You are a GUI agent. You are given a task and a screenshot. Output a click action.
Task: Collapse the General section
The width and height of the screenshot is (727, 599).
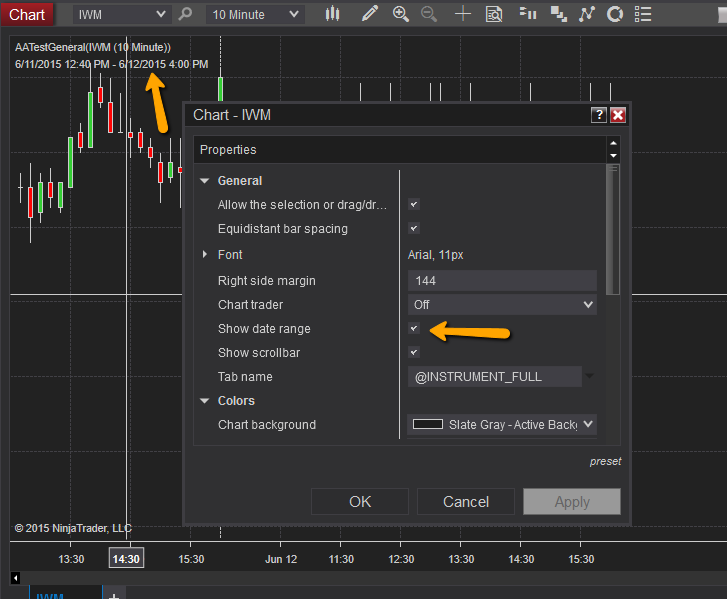point(204,180)
